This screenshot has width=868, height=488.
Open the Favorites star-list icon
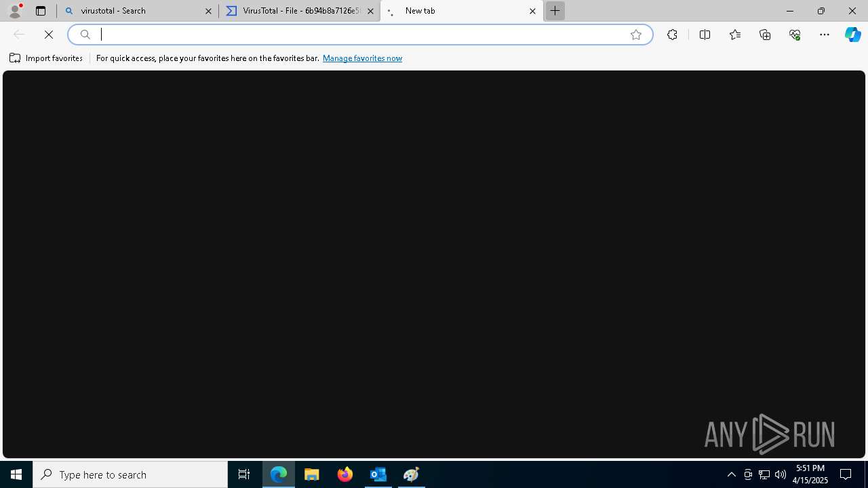tap(735, 35)
